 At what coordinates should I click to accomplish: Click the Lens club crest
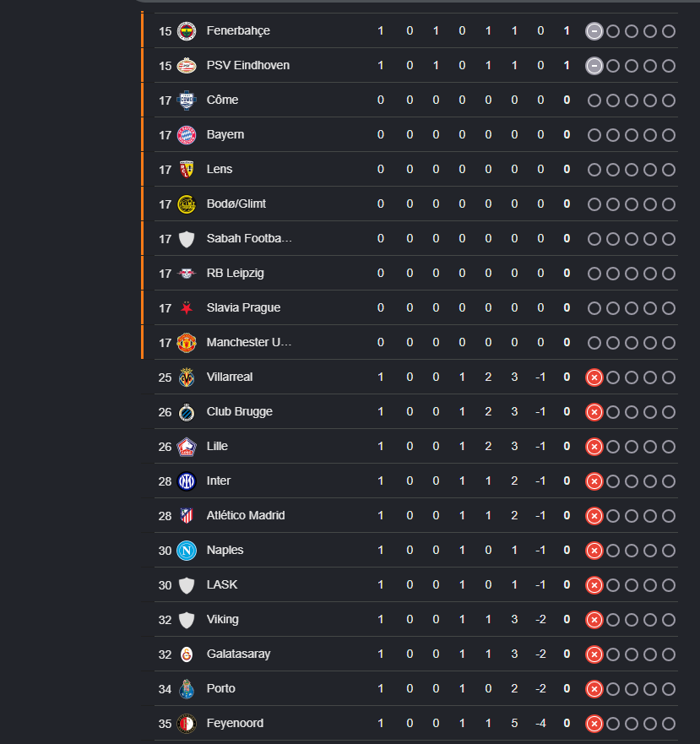click(x=187, y=170)
